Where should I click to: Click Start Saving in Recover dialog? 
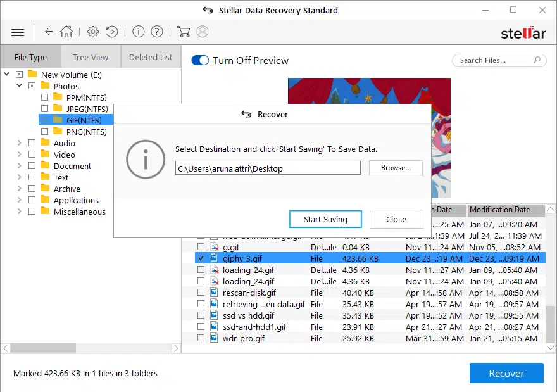point(325,219)
